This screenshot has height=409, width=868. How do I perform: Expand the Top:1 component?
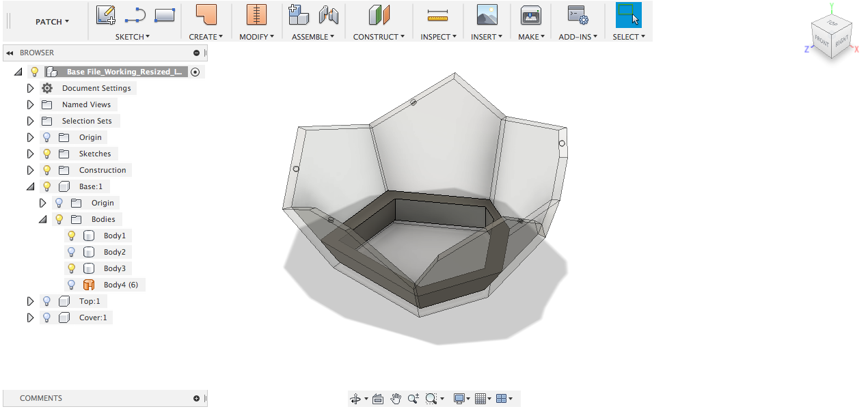pos(30,301)
